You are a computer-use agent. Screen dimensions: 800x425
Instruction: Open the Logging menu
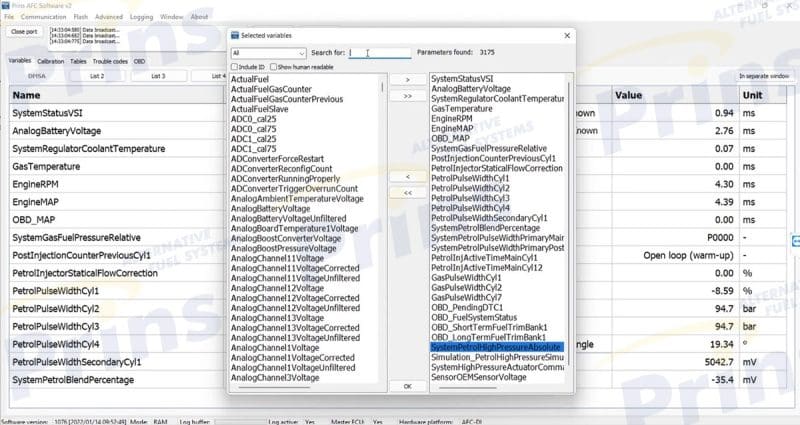(141, 17)
